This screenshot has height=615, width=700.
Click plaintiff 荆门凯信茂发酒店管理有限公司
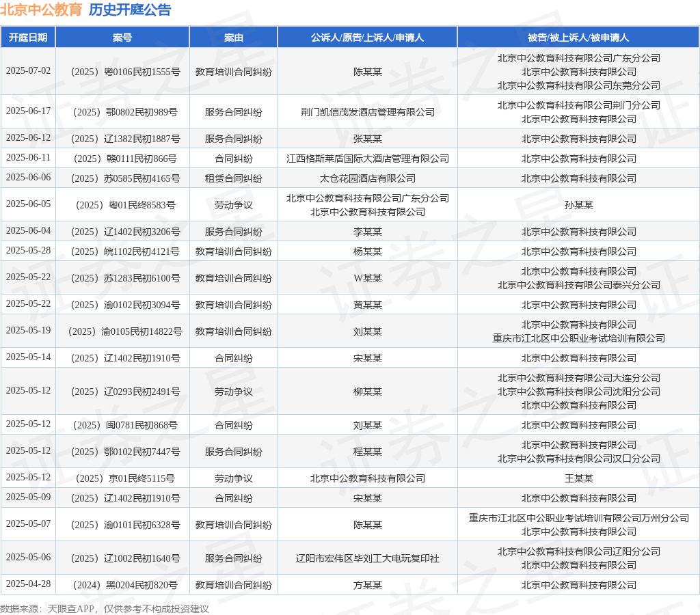click(367, 112)
